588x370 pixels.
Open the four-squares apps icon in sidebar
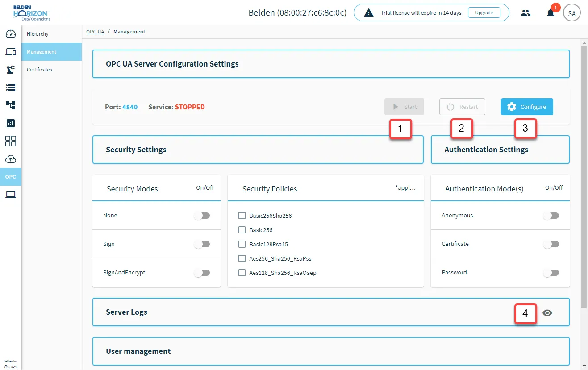11,141
